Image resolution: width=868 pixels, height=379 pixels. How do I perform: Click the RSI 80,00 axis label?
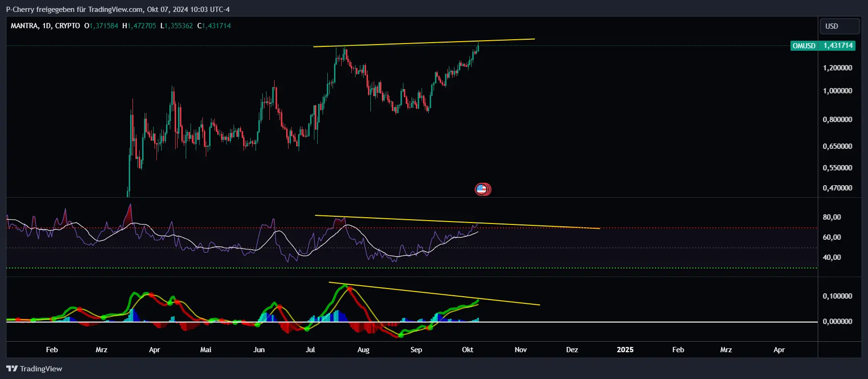[x=832, y=217]
